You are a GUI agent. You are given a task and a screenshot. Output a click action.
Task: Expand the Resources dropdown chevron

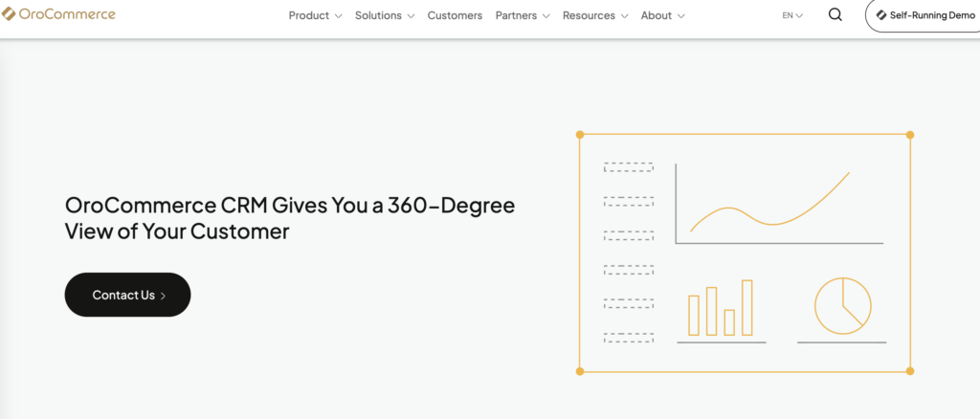[624, 16]
